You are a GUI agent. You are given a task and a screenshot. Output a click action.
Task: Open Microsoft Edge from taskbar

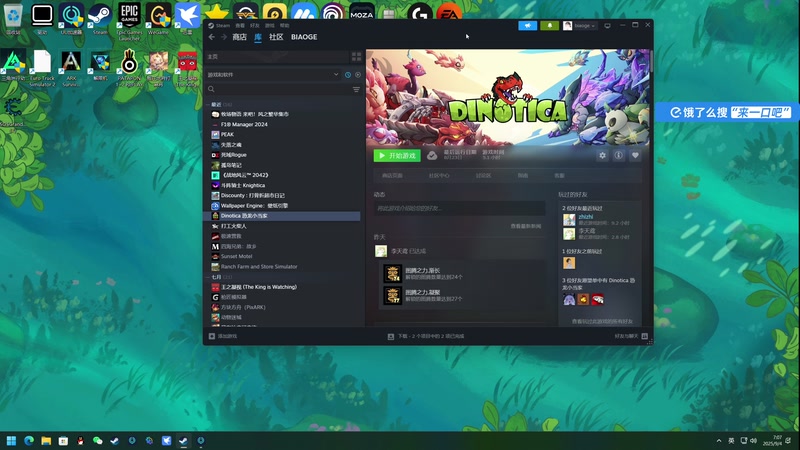29,441
